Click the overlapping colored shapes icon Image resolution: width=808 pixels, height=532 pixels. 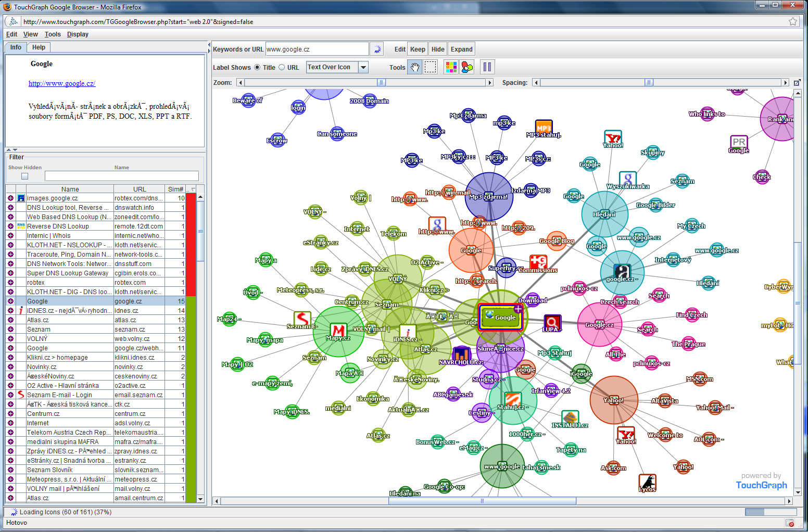tap(467, 67)
